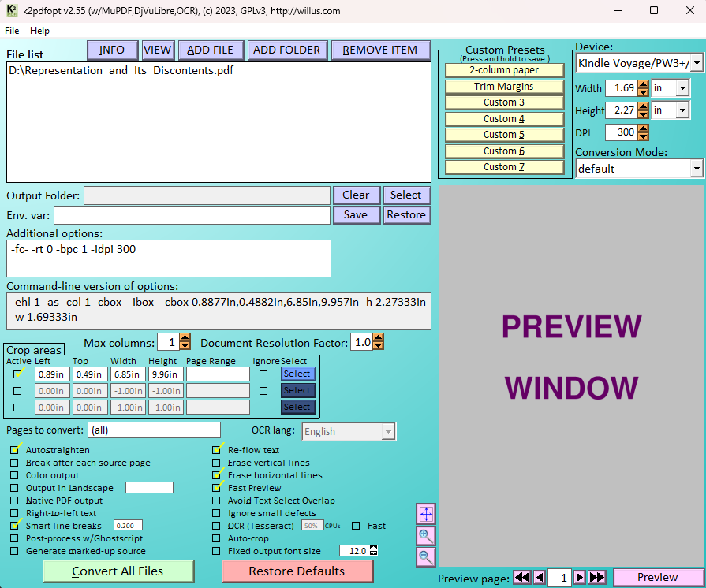Go to previous preview page
This screenshot has height=588, width=706.
point(540,577)
